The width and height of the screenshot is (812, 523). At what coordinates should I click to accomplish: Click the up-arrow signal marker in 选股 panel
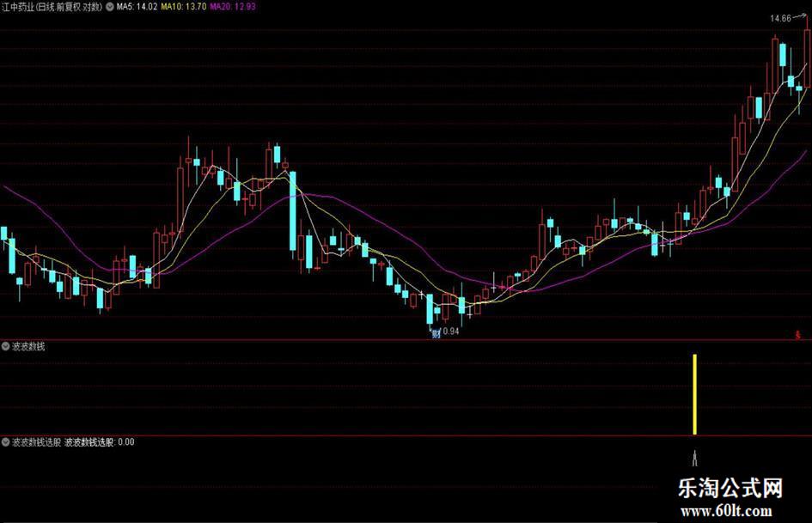click(695, 458)
